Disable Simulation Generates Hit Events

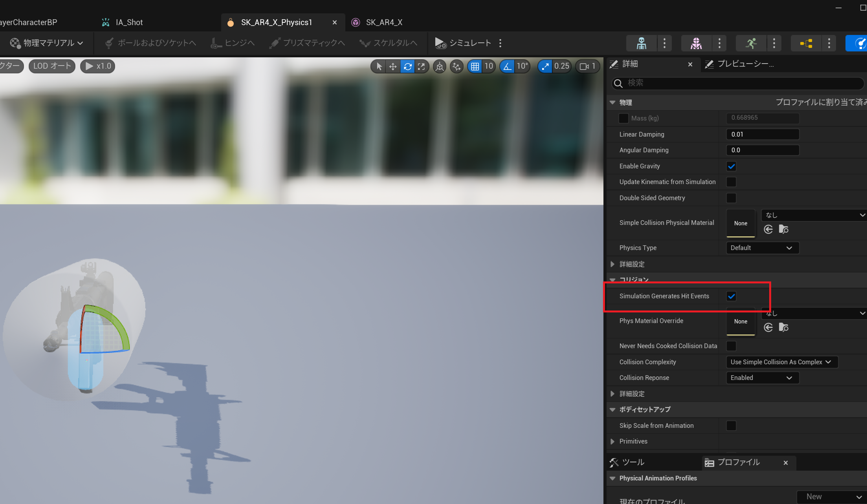(x=731, y=296)
